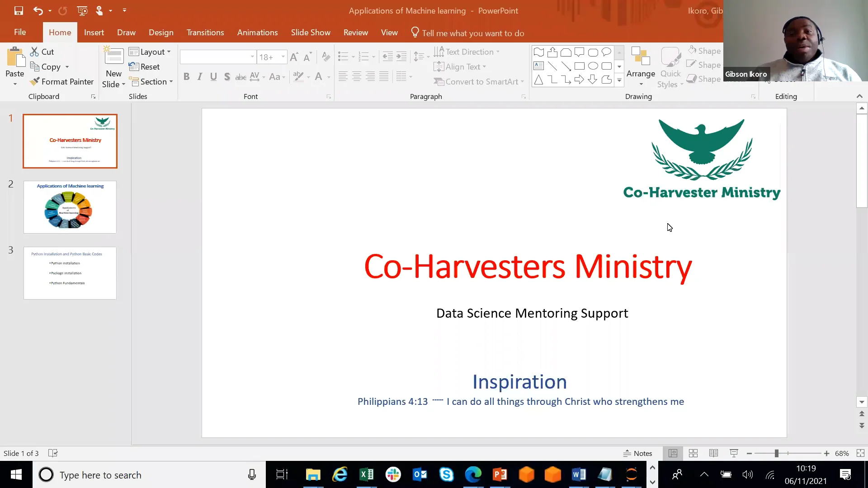Viewport: 868px width, 488px height.
Task: Toggle the Notes pane
Action: coord(638,453)
